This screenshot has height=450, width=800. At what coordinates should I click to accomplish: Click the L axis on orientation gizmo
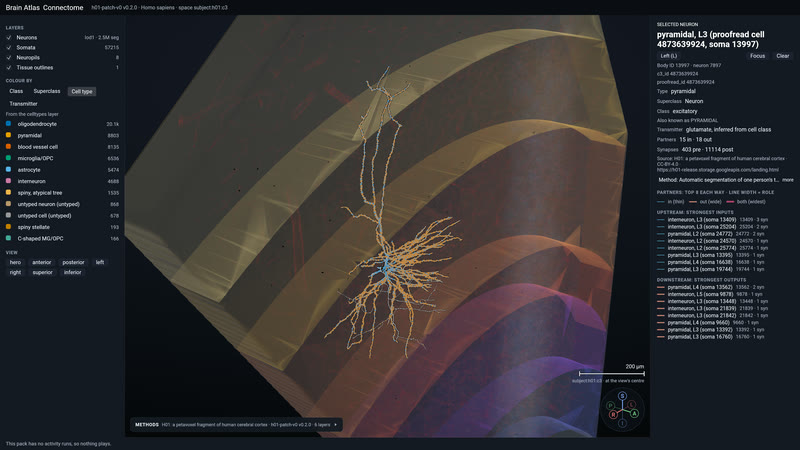coord(632,404)
